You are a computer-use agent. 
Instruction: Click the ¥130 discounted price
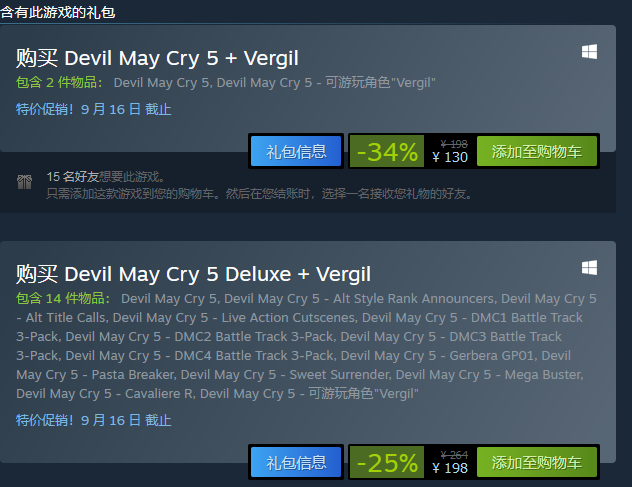[x=450, y=157]
